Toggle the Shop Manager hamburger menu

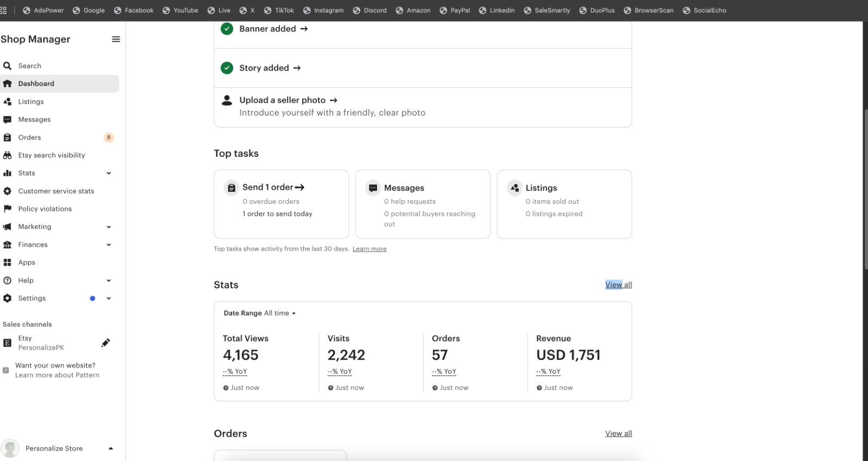coord(116,39)
